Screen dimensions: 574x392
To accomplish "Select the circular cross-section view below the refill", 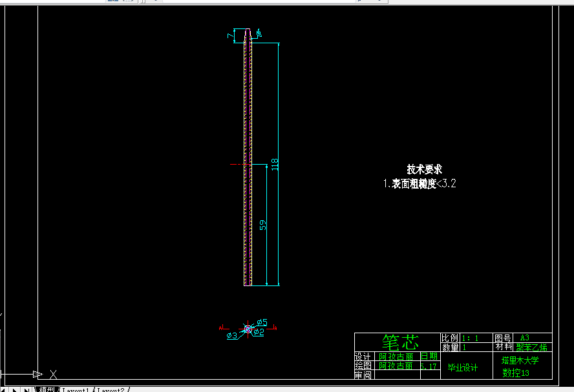I will click(248, 329).
